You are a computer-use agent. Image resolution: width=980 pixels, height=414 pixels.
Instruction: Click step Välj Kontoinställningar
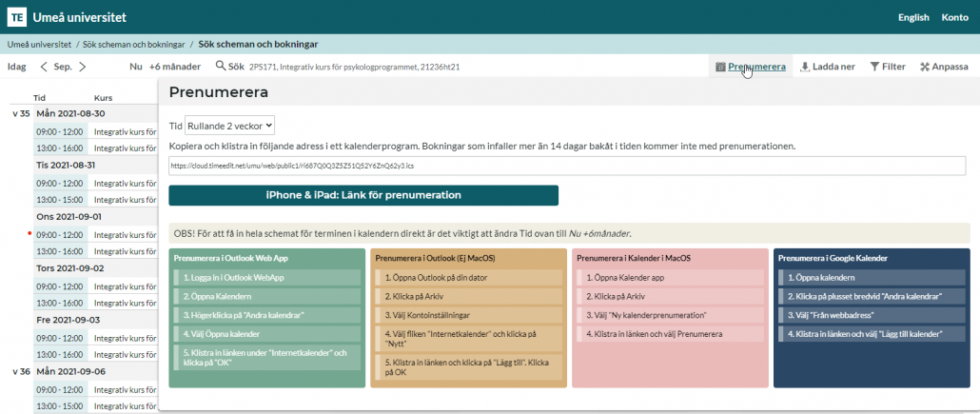tap(469, 315)
